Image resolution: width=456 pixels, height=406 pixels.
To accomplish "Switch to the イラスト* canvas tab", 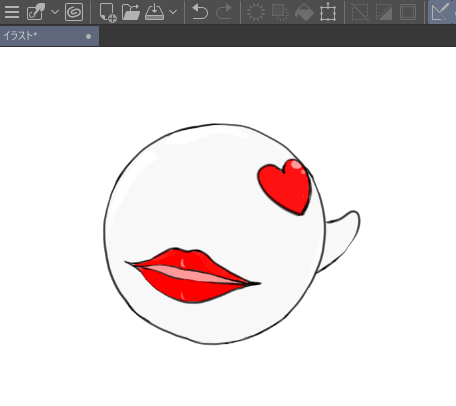I will (x=49, y=36).
